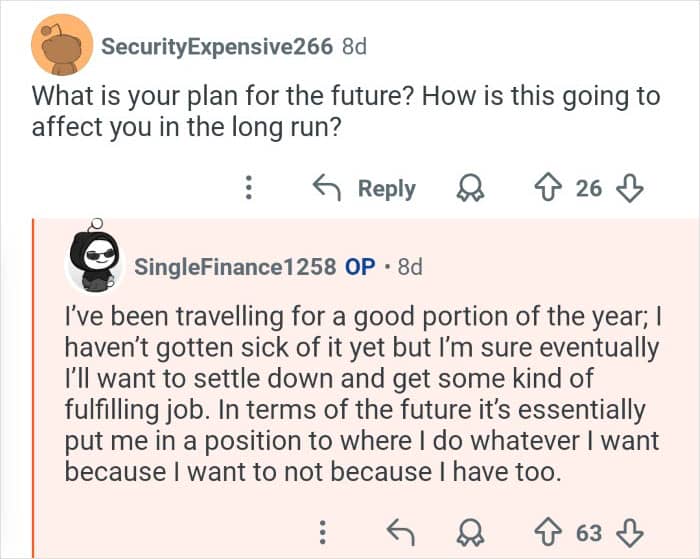This screenshot has height=559, width=700.
Task: Give award to SecurityExpensive266's comment
Action: tap(468, 188)
